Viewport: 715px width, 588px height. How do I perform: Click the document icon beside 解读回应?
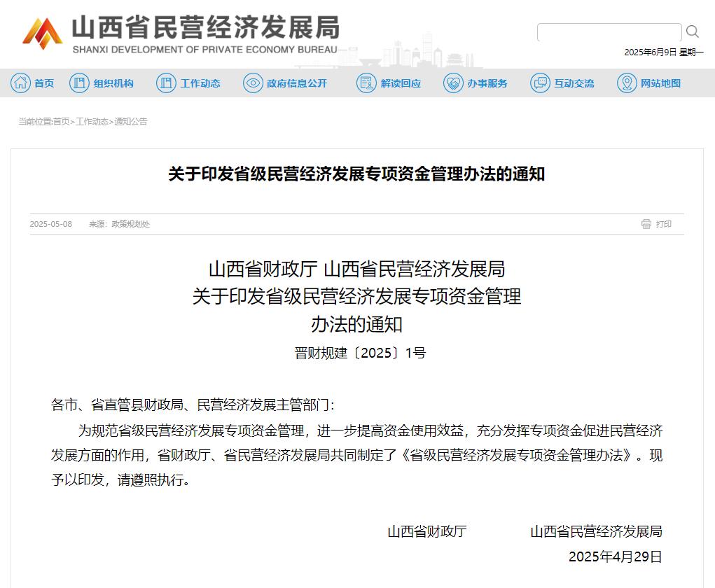point(366,83)
